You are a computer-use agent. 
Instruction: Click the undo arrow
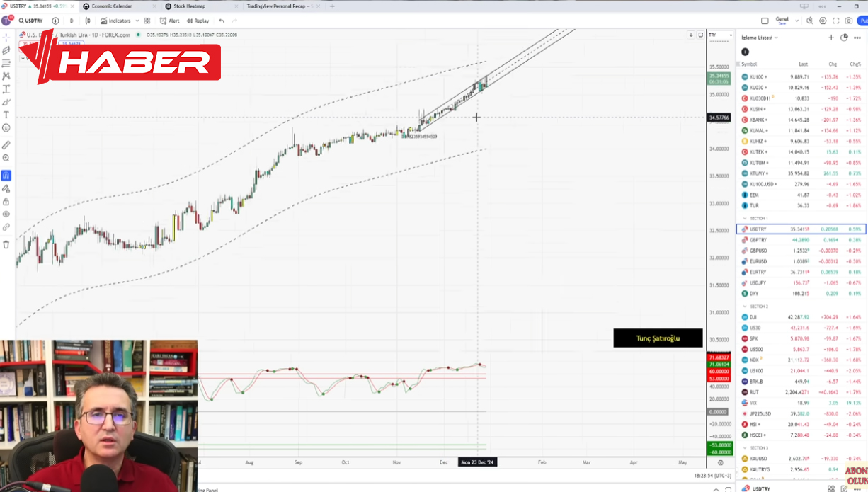[222, 21]
